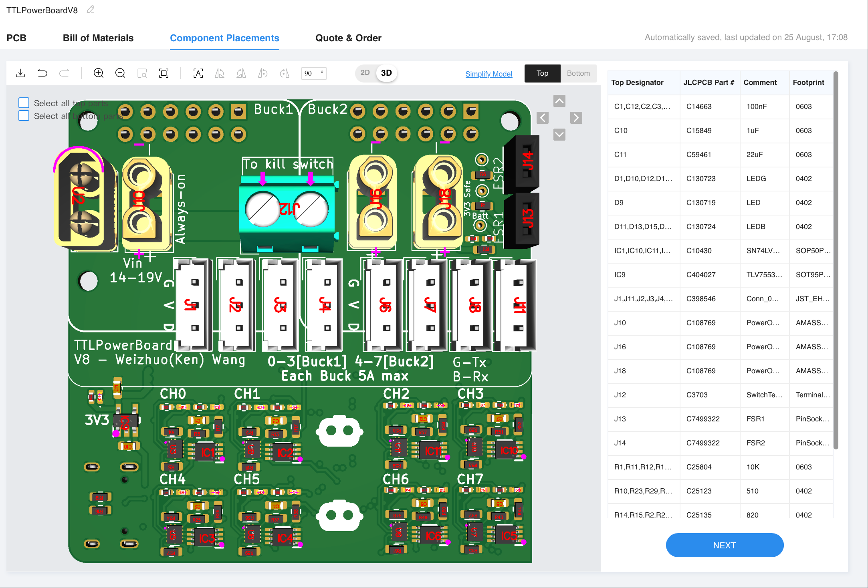The height and width of the screenshot is (588, 868).
Task: Zoom in with magnifier plus icon
Action: (x=99, y=73)
